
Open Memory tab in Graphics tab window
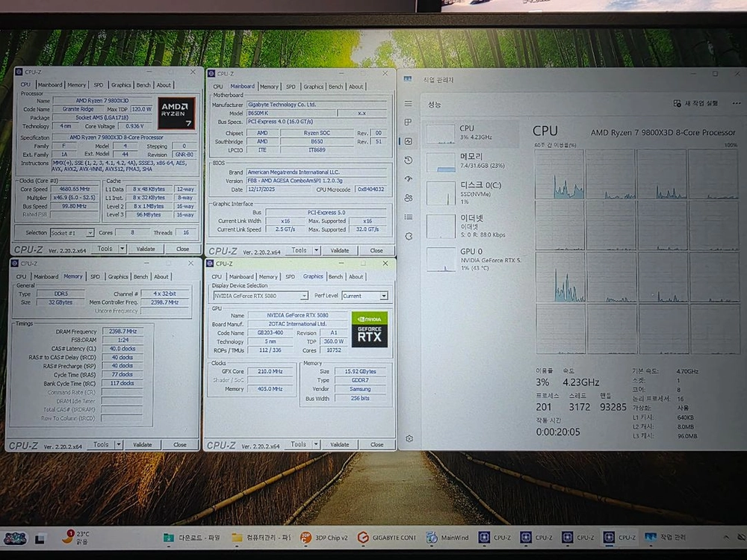[268, 277]
